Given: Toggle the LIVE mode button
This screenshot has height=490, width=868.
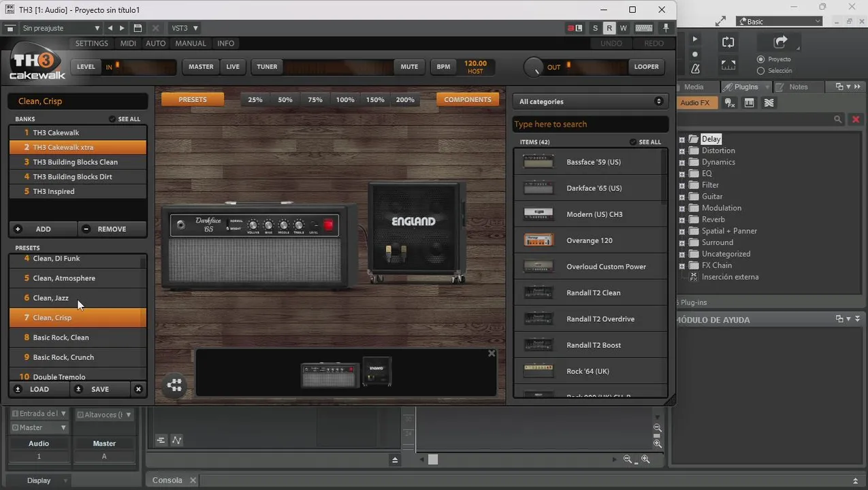Looking at the screenshot, I should 233,67.
